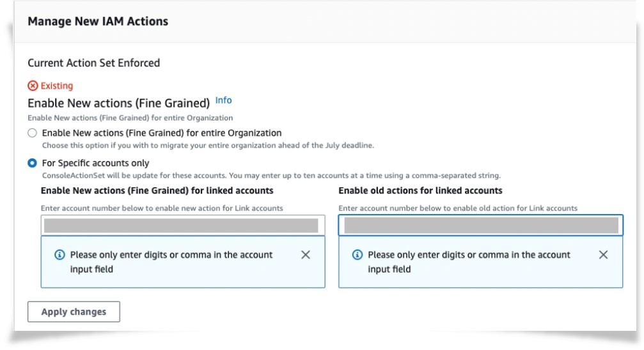Open the Info link beside Enable New actions

tap(223, 101)
